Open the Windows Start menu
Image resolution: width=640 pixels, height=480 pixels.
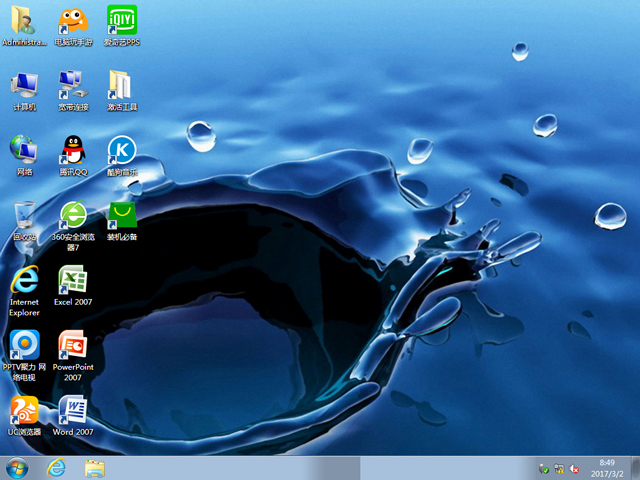18,467
